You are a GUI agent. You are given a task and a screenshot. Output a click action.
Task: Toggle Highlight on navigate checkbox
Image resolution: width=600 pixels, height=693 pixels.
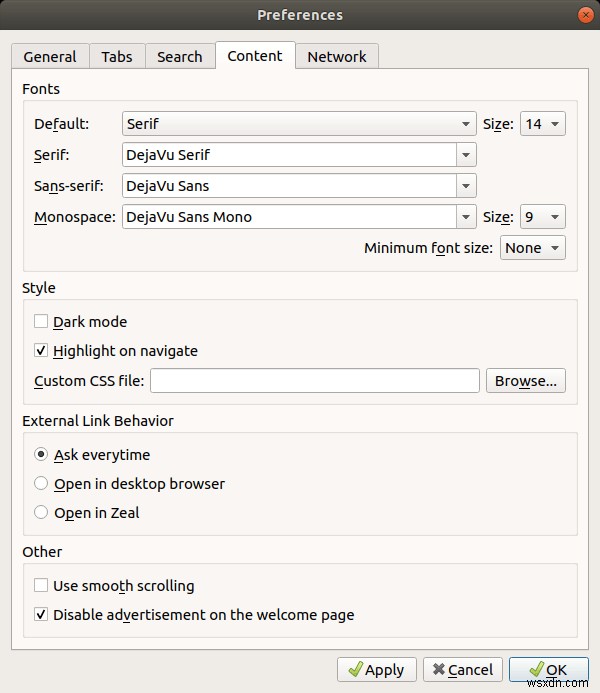point(41,351)
